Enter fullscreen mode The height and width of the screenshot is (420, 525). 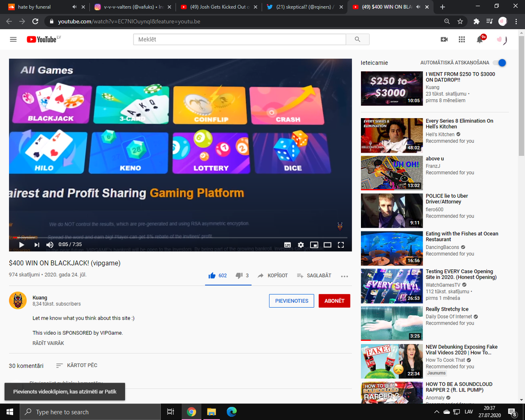[341, 245]
